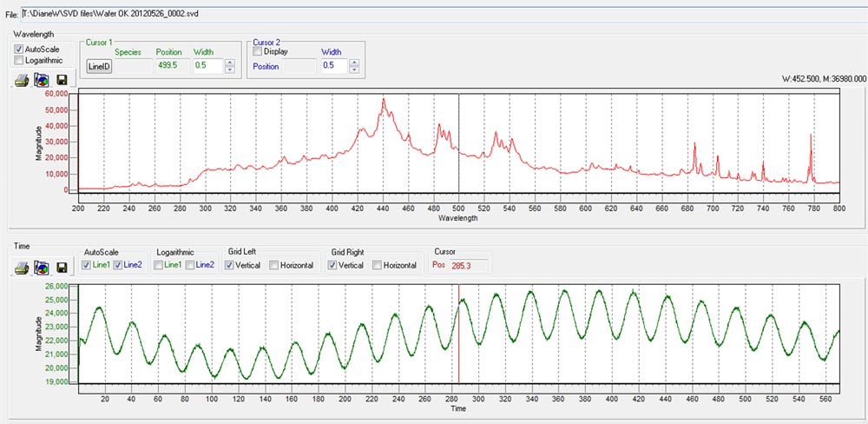Viewport: 868px width, 424px height.
Task: Toggle Time AutoScale Line1 checkbox
Action: pos(86,265)
